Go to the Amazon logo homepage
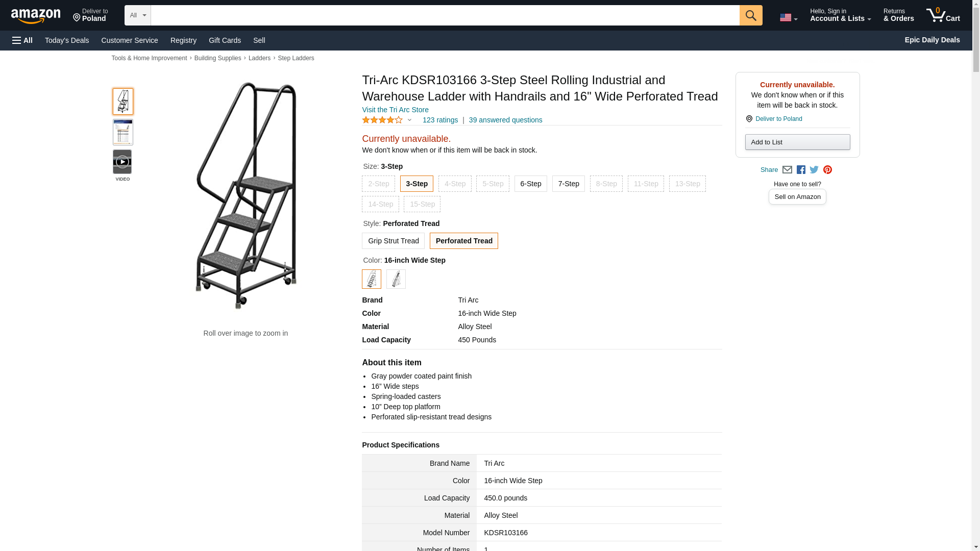 36,16
